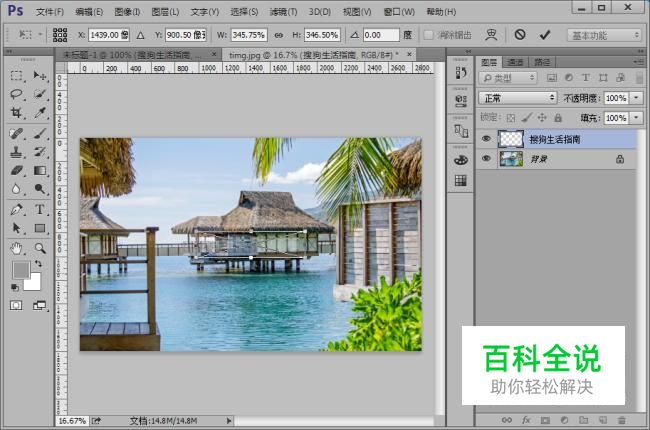Select the Healing Brush tool
This screenshot has height=430, width=650.
(x=16, y=134)
